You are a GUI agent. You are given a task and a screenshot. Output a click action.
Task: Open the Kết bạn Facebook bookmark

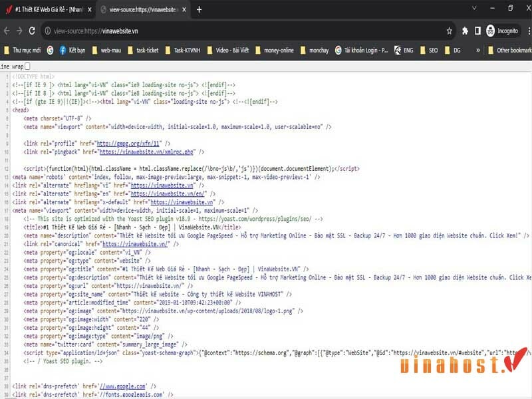72,51
